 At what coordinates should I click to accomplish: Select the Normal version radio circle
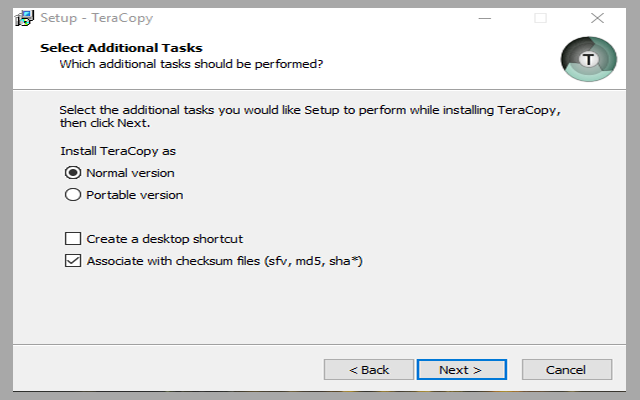click(x=72, y=173)
